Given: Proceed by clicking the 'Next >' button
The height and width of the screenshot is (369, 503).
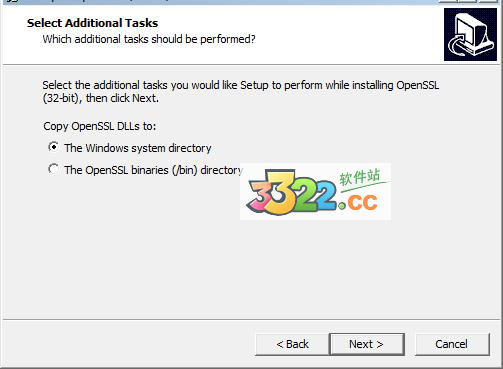Looking at the screenshot, I should (367, 344).
